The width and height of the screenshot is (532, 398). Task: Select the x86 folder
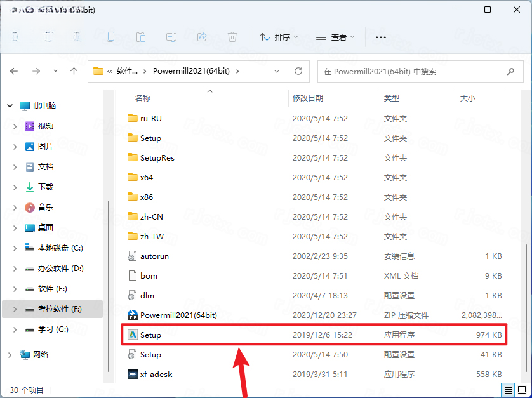click(146, 197)
